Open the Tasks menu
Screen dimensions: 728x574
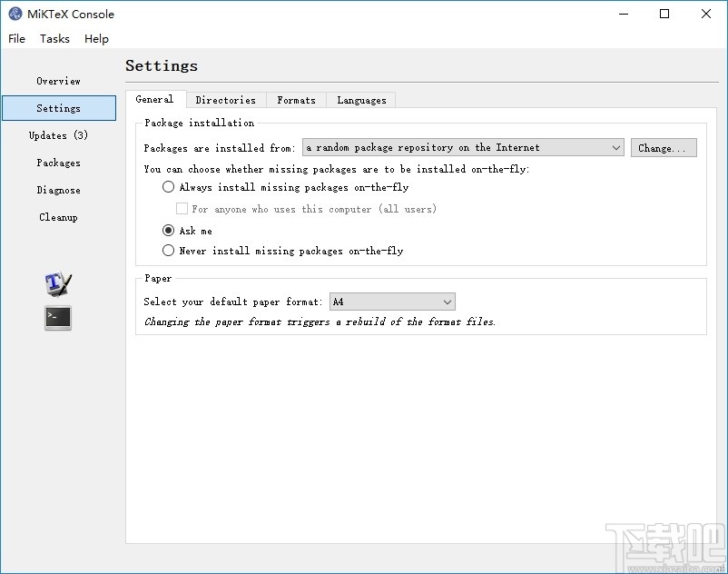coord(54,39)
